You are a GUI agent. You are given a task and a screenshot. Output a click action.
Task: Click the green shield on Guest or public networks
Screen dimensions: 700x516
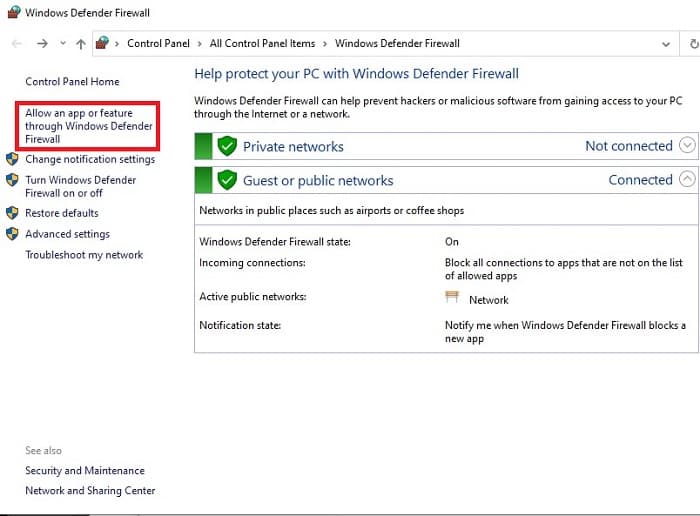pyautogui.click(x=227, y=180)
